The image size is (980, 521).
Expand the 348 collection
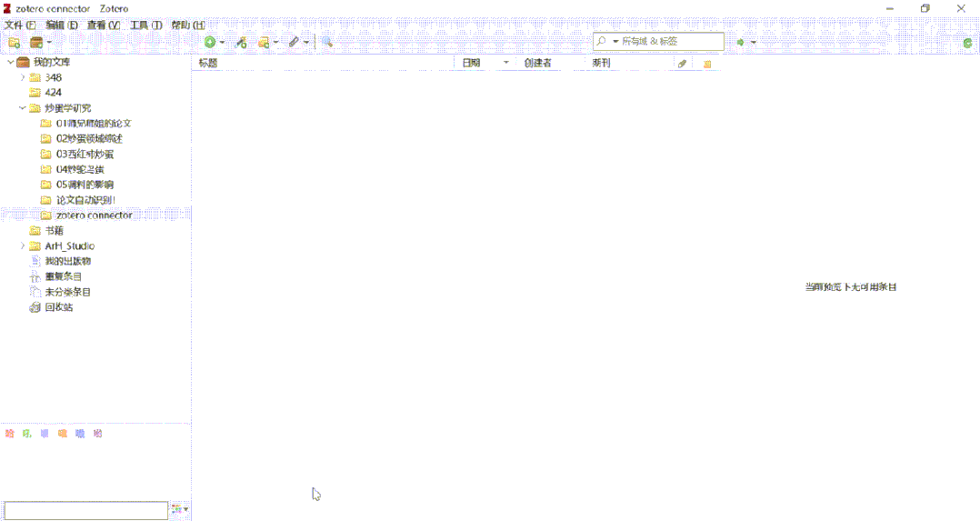click(23, 77)
